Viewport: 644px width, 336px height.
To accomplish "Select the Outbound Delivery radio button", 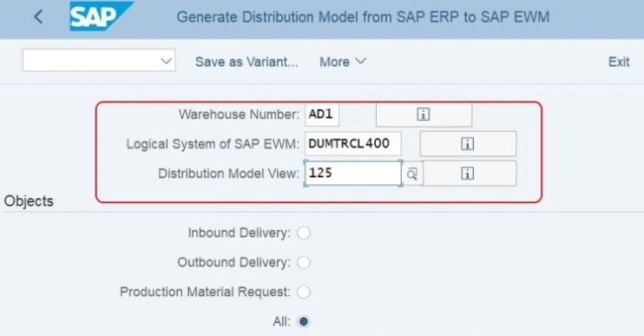I will (x=304, y=262).
